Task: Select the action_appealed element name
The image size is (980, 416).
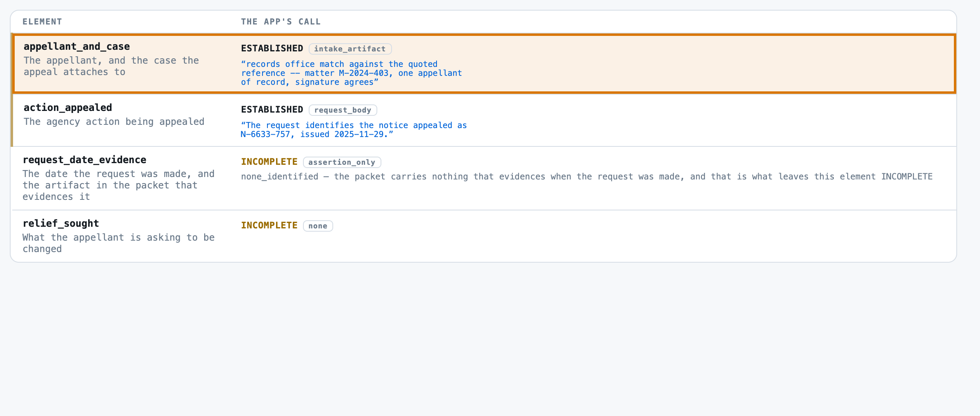Action: [68, 108]
